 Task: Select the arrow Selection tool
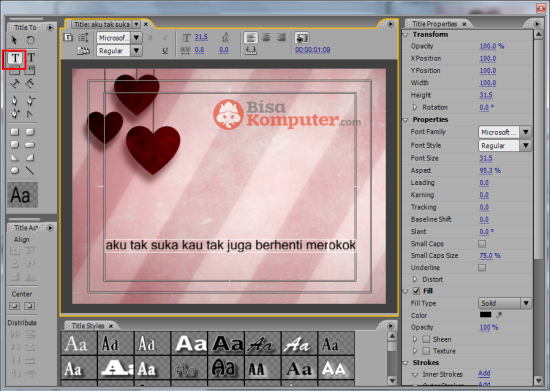pos(14,40)
